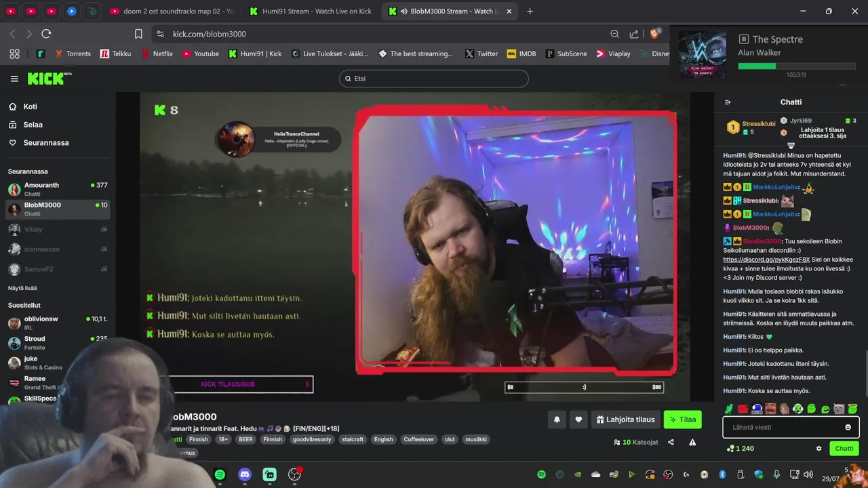Open Amouranth channel in sidebar
This screenshot has width=868, height=488.
pos(58,189)
